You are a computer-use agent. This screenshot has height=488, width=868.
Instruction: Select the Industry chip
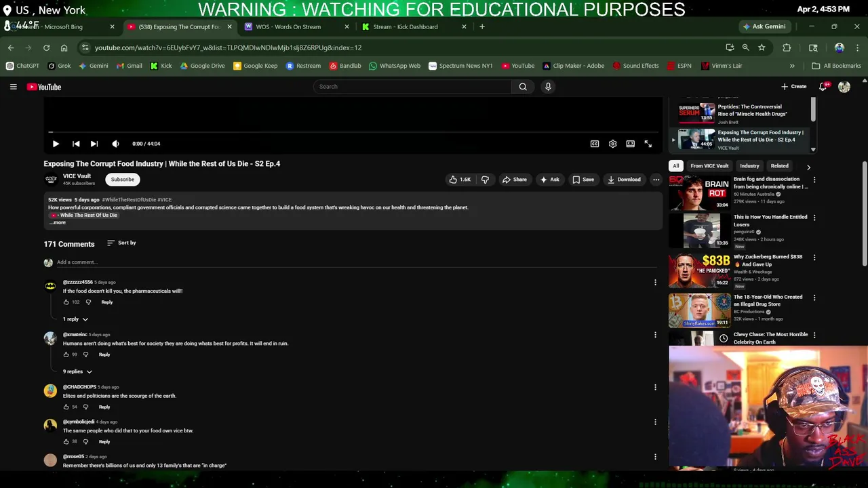click(x=749, y=166)
